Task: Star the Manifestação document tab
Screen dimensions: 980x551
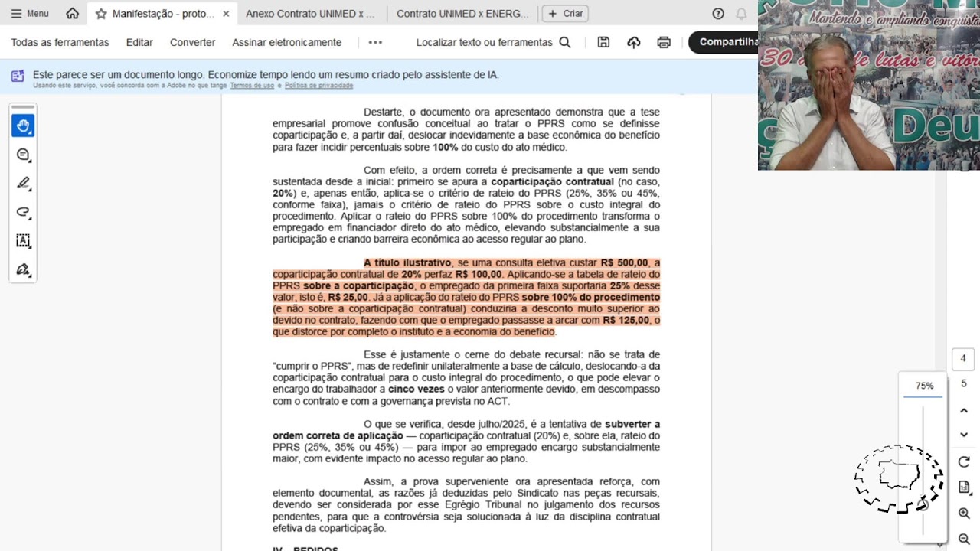Action: [x=101, y=14]
